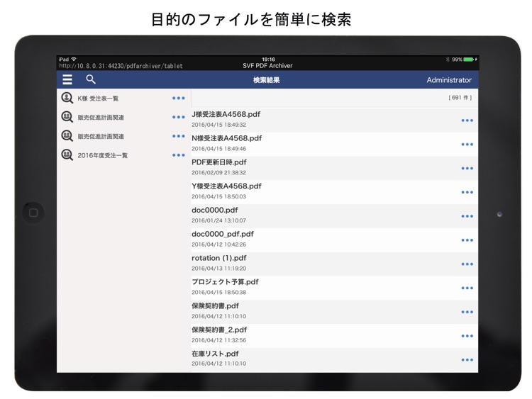Screen dimensions: 532x399
Task: Open Administrator account menu
Action: [x=449, y=80]
